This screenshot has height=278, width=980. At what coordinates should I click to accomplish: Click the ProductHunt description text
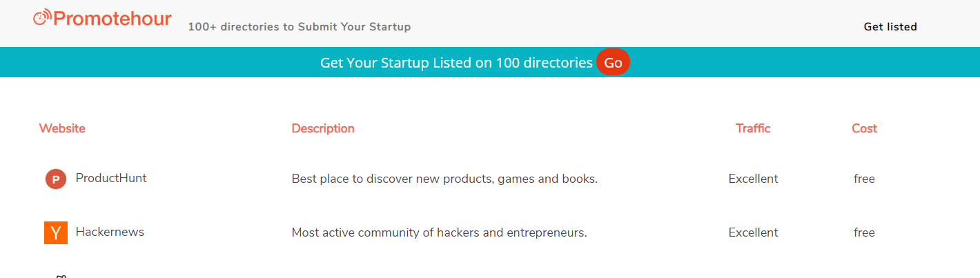click(x=444, y=179)
